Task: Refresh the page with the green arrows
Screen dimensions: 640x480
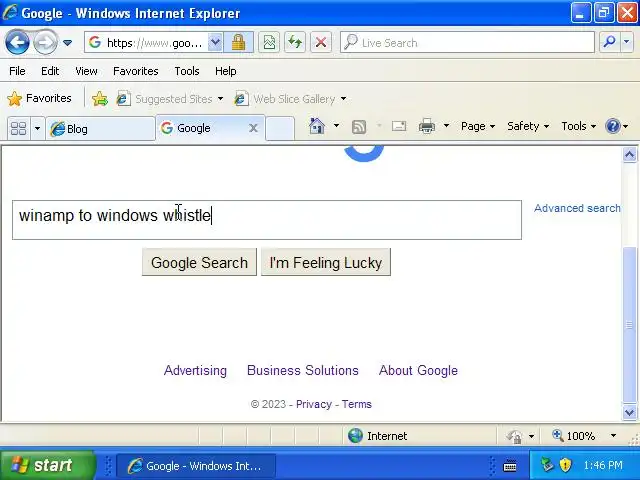Action: (295, 42)
